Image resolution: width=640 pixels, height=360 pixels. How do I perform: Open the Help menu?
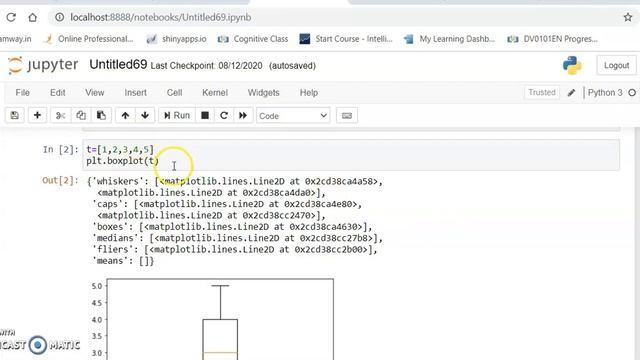click(309, 93)
